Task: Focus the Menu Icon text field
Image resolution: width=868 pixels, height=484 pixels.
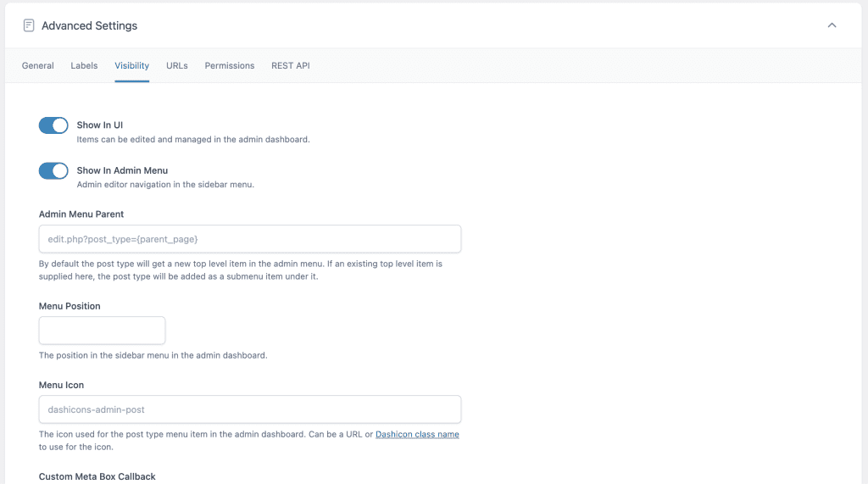Action: point(250,409)
